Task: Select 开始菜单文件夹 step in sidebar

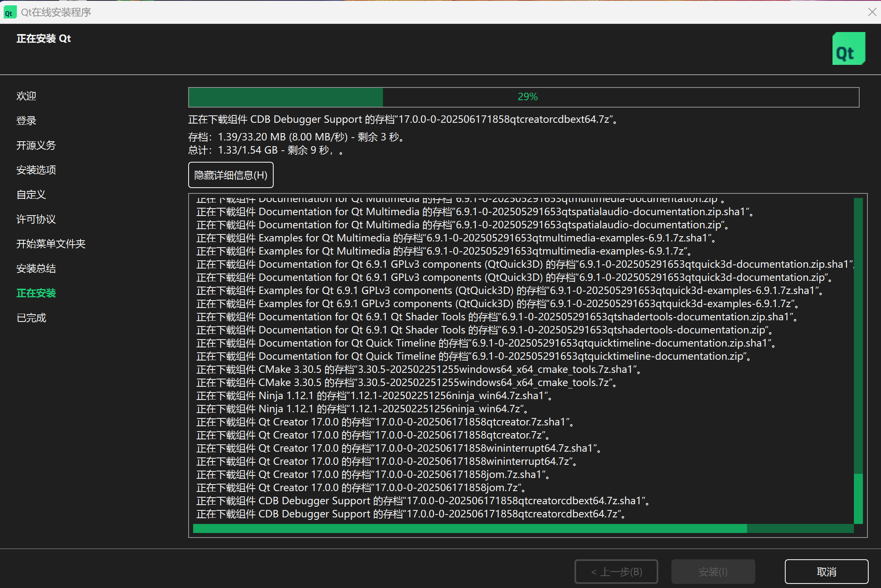Action: [x=51, y=243]
